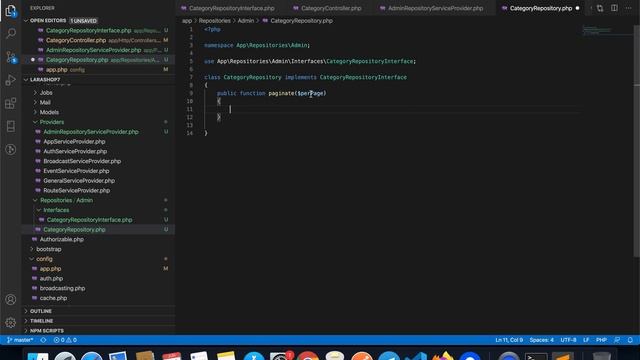
Task: Collapse the Providers folder
Action: [x=52, y=122]
